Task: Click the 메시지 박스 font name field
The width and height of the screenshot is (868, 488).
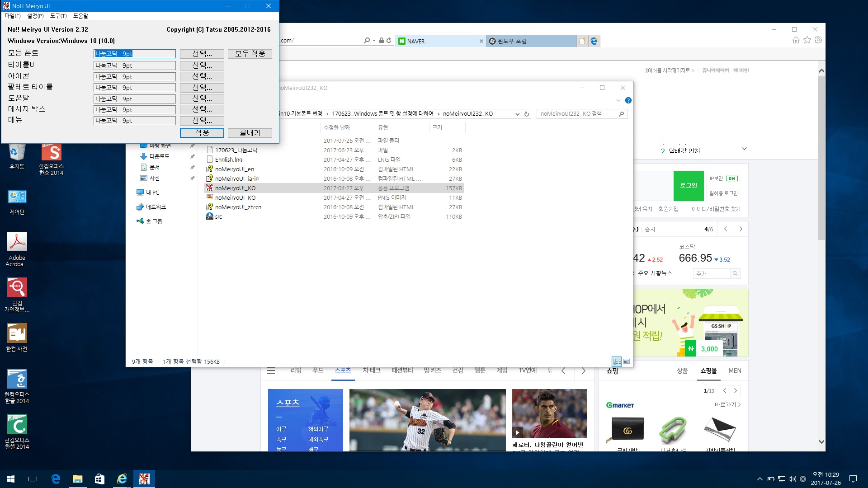Action: [x=135, y=110]
